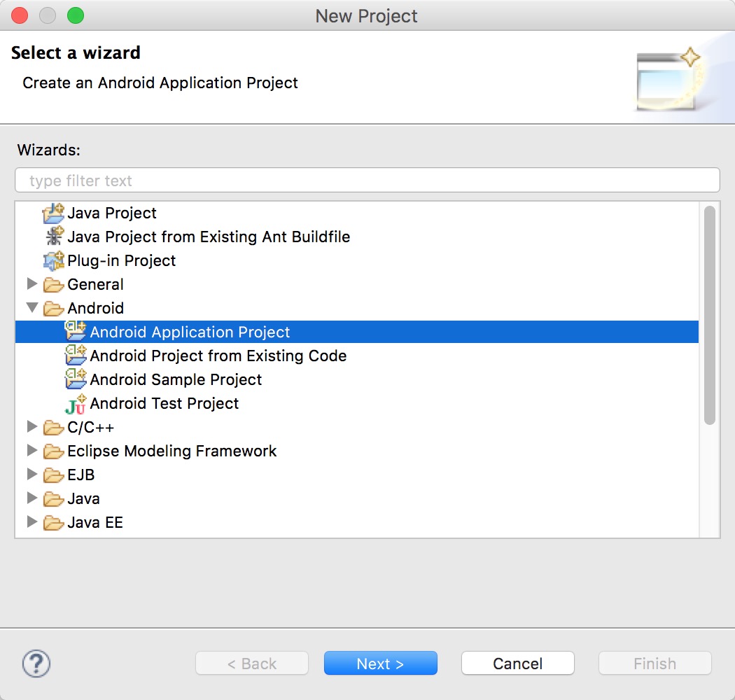Expand the Java EE category
Image resolution: width=735 pixels, height=700 pixels.
point(32,522)
